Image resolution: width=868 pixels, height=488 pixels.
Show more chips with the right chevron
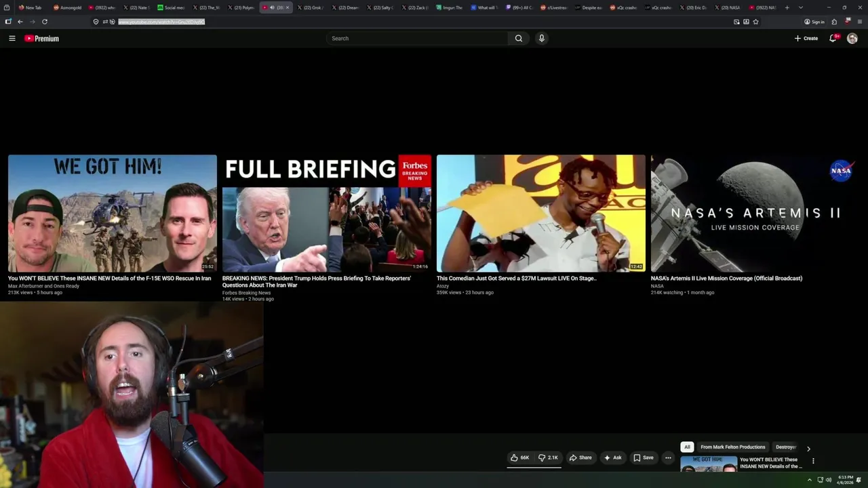pyautogui.click(x=808, y=448)
